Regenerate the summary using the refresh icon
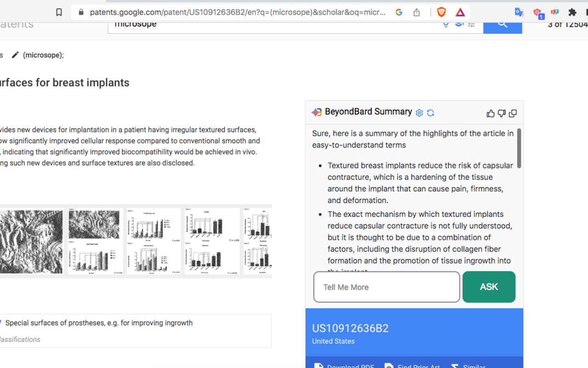 [430, 113]
